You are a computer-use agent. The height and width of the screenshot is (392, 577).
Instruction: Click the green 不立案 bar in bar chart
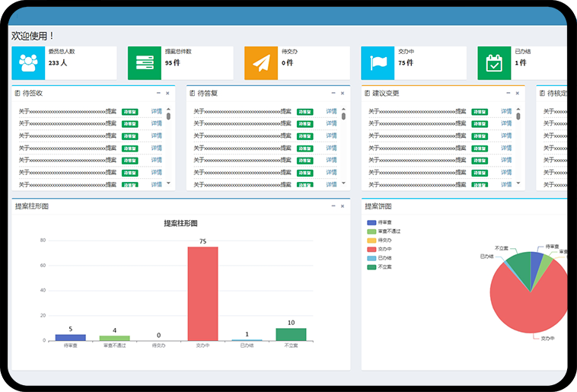click(291, 334)
